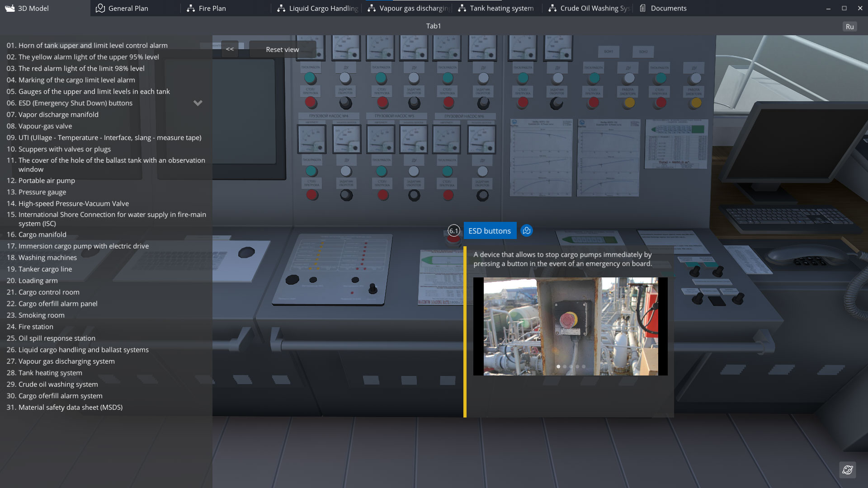Select the second image carousel dot
868x488 pixels.
pos(565,366)
